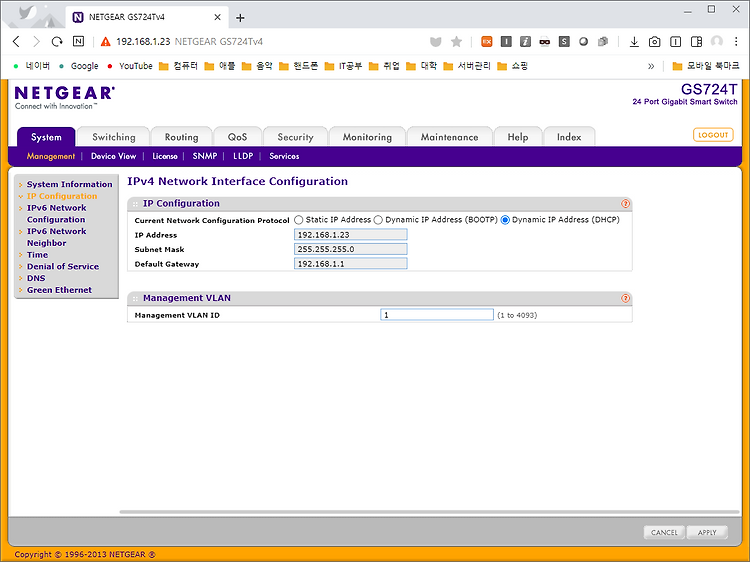Open help for Management VLAN section
Image resolution: width=750 pixels, height=562 pixels.
coord(625,298)
